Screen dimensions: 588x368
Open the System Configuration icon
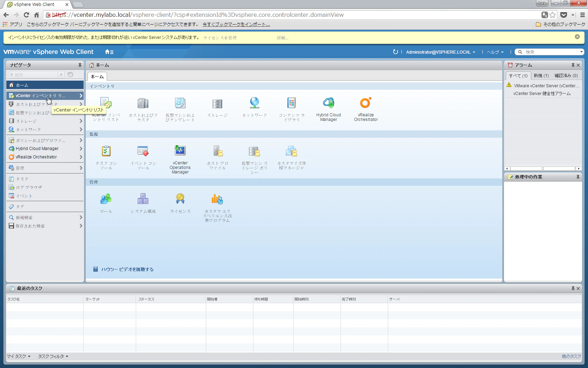coord(143,199)
